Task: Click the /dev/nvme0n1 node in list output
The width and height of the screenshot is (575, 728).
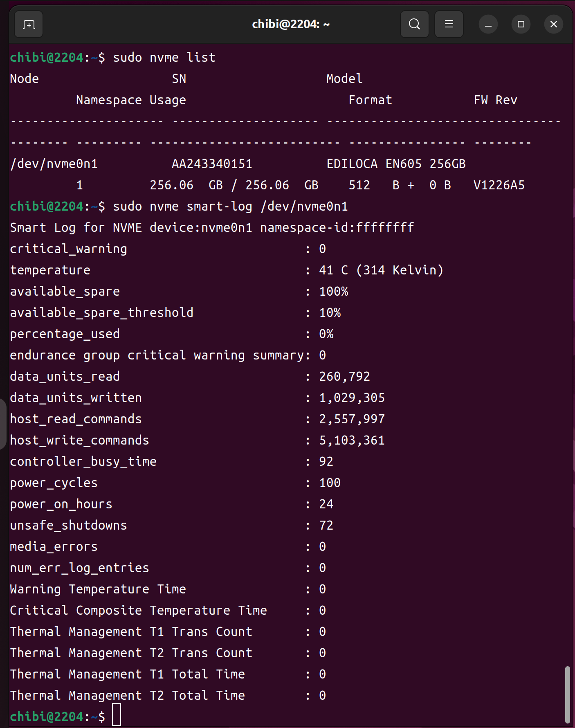Action: (54, 164)
